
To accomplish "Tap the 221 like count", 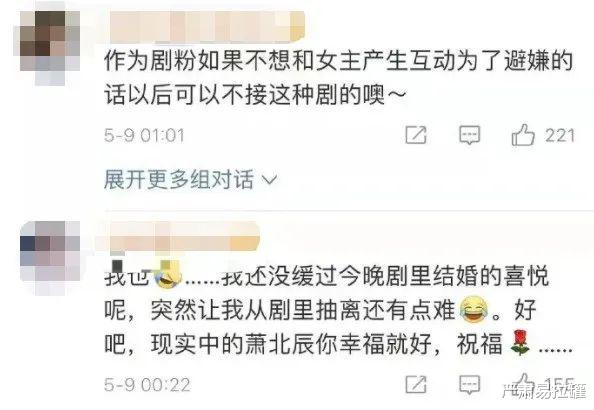I will pos(560,135).
